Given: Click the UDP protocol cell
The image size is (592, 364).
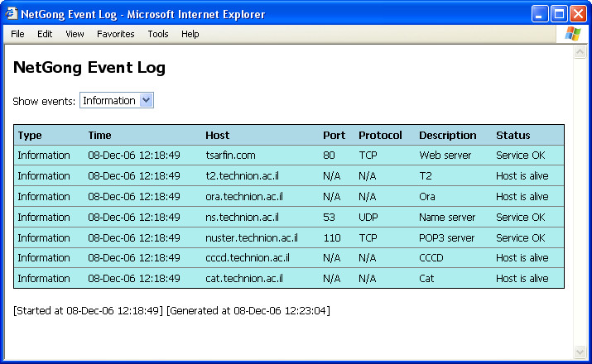Looking at the screenshot, I should point(368,218).
